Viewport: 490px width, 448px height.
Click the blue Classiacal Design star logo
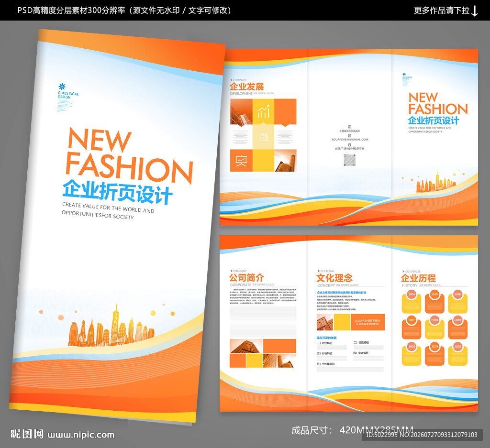click(62, 87)
